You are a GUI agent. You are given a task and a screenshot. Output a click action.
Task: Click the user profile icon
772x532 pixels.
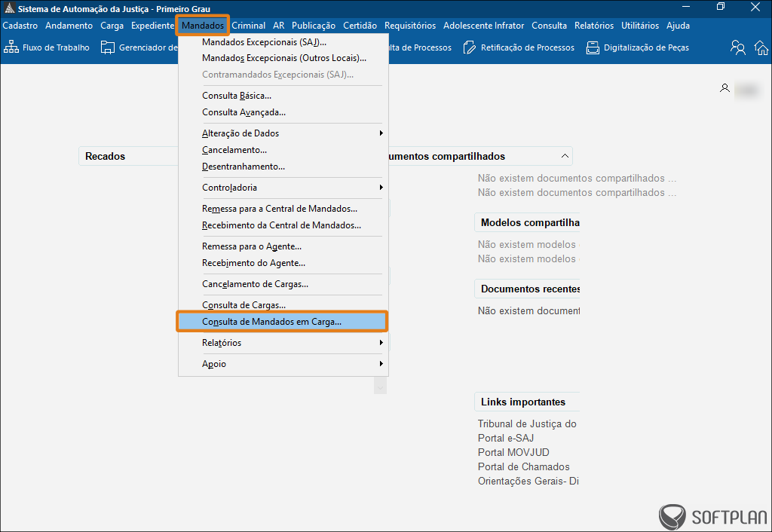725,88
